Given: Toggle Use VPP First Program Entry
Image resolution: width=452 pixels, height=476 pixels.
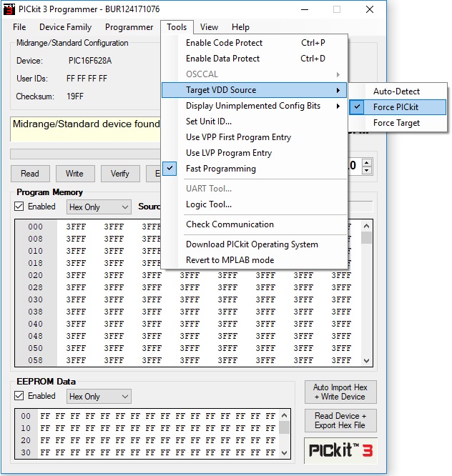Looking at the screenshot, I should [x=255, y=137].
